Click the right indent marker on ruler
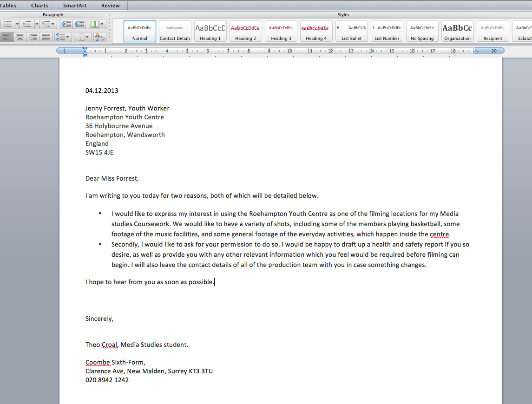This screenshot has width=532, height=404. click(x=476, y=51)
